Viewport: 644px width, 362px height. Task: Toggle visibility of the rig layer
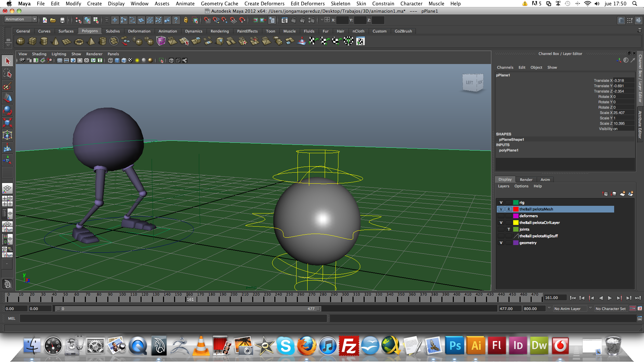coord(501,202)
